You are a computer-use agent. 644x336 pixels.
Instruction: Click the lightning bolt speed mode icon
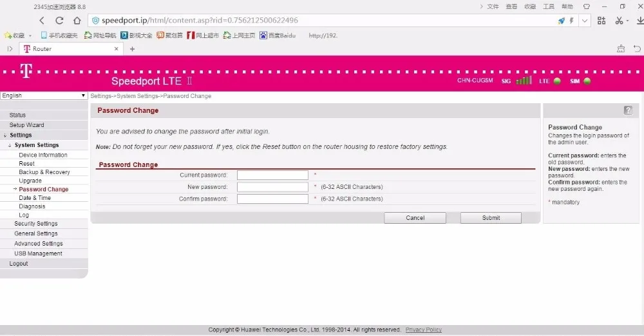[571, 21]
